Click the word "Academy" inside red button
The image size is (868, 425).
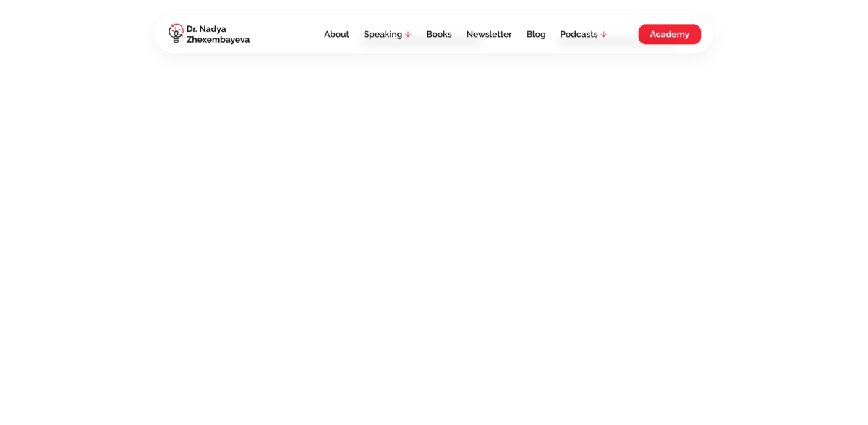[669, 34]
